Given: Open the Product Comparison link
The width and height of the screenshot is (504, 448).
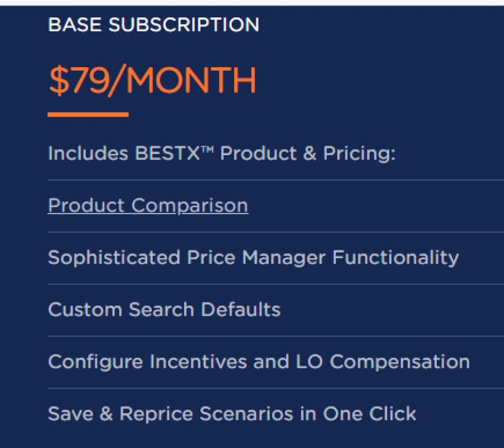Looking at the screenshot, I should pyautogui.click(x=148, y=205).
